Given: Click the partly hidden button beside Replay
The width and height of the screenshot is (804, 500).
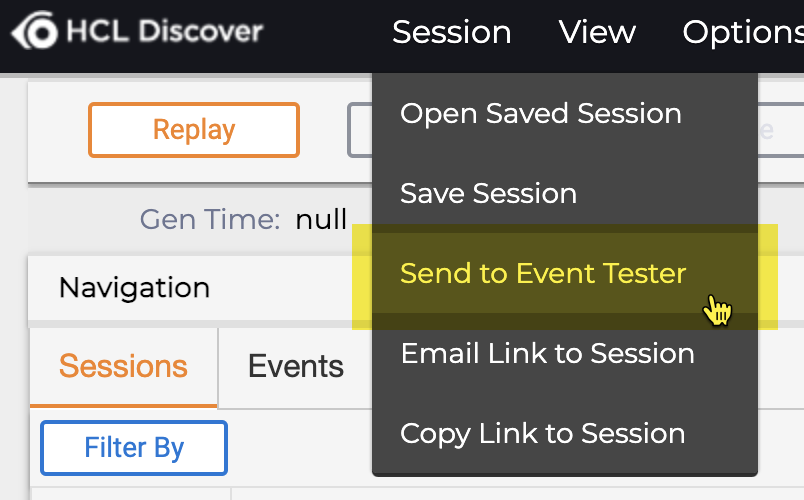Looking at the screenshot, I should (x=359, y=130).
